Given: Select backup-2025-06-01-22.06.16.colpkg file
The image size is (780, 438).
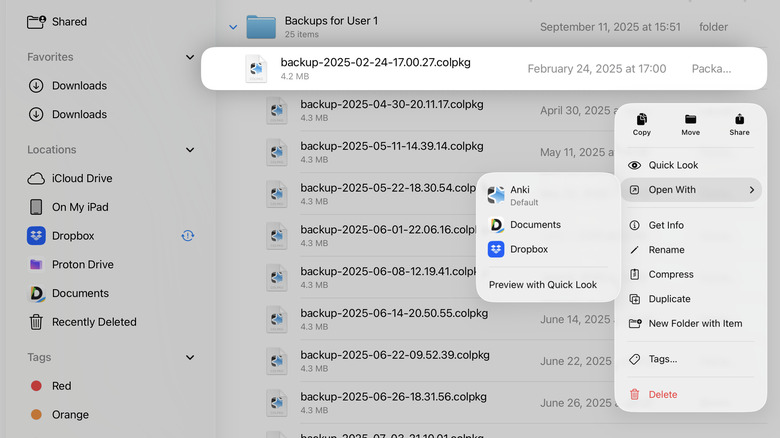Looking at the screenshot, I should pos(375,229).
